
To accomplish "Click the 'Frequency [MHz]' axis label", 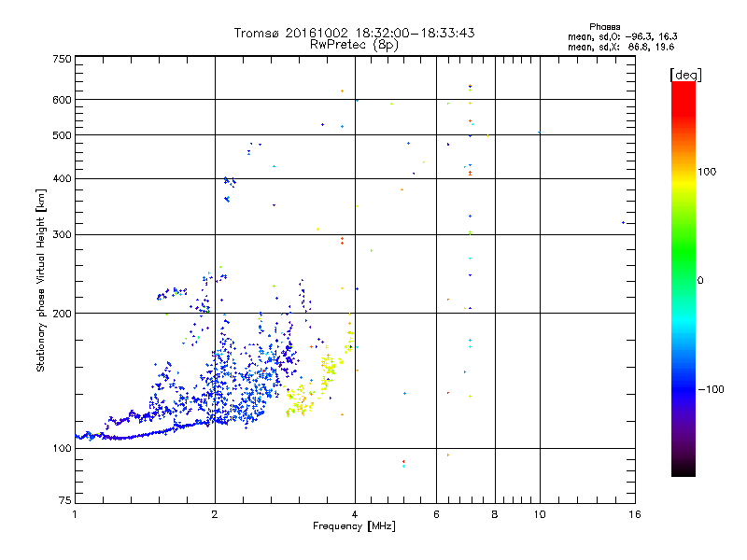I will click(354, 526).
